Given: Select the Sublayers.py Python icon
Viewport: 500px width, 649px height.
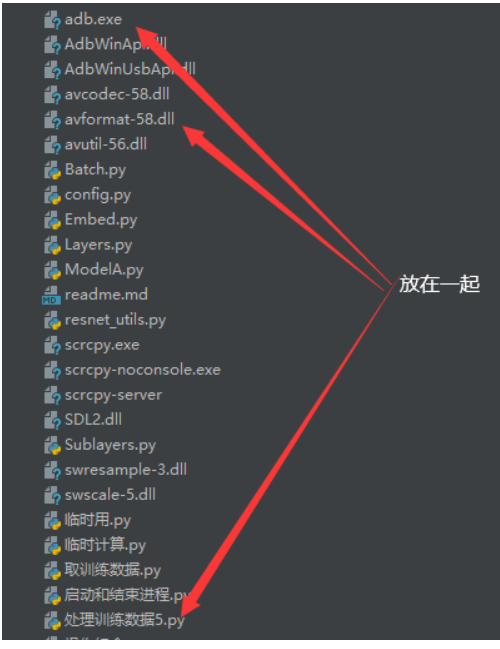Looking at the screenshot, I should 52,446.
